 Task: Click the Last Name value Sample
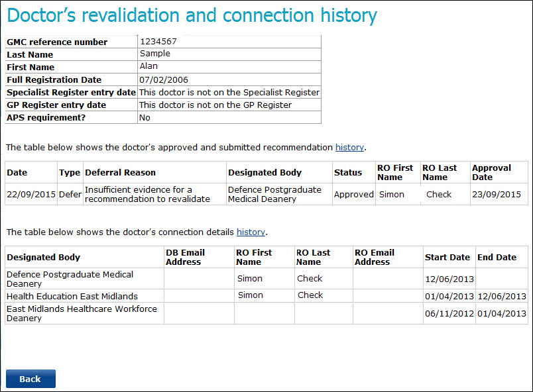155,54
